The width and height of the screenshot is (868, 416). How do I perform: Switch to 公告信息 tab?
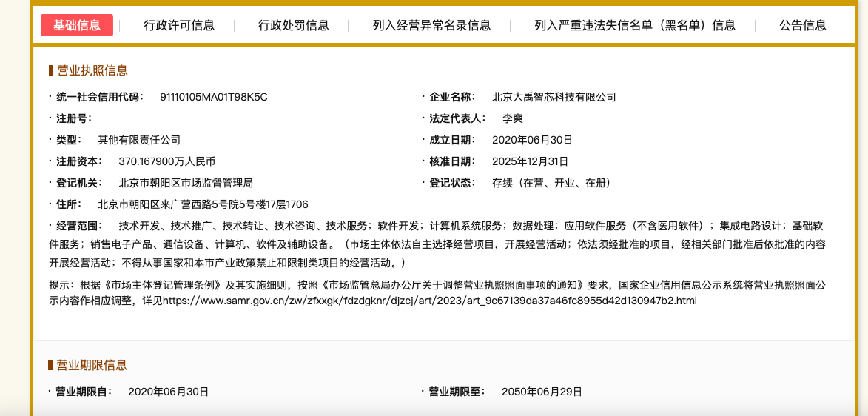(x=803, y=25)
